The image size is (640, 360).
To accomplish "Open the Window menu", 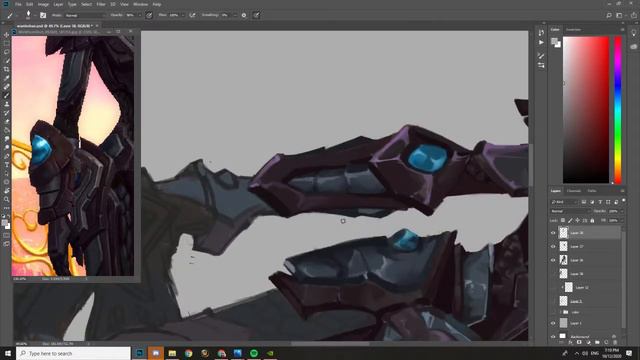I will coord(140,4).
